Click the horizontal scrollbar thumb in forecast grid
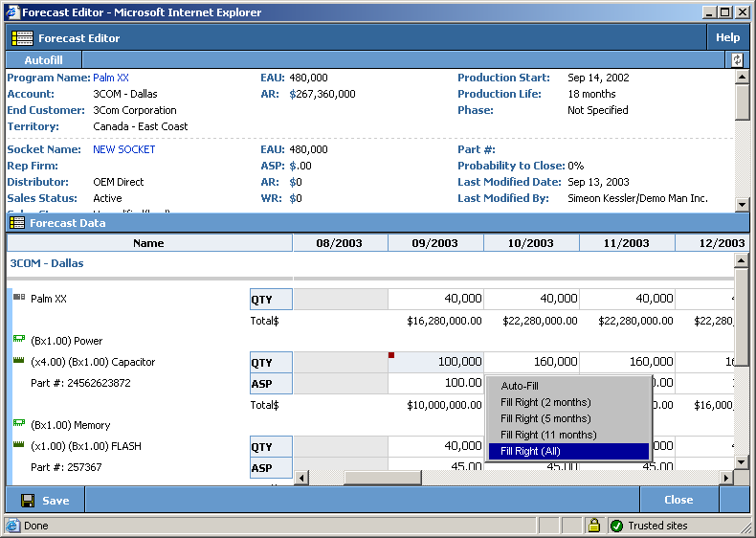756x538 pixels. click(x=383, y=478)
